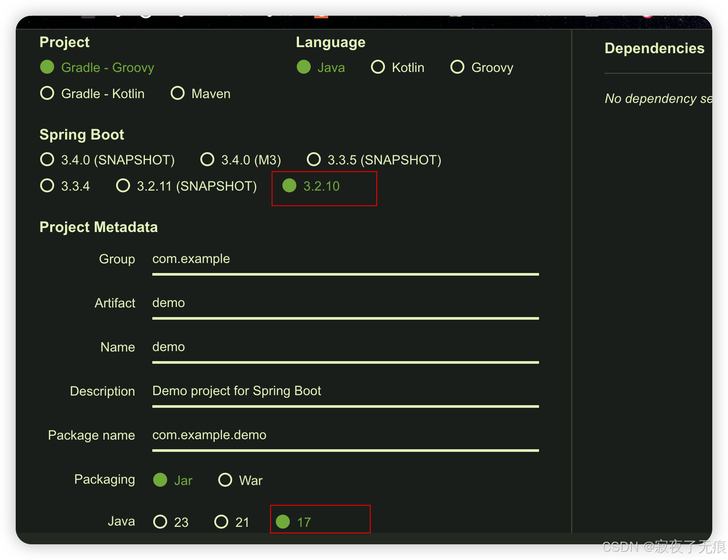Select Spring Boot 3.4.0 (M3)
728x560 pixels.
coord(240,160)
